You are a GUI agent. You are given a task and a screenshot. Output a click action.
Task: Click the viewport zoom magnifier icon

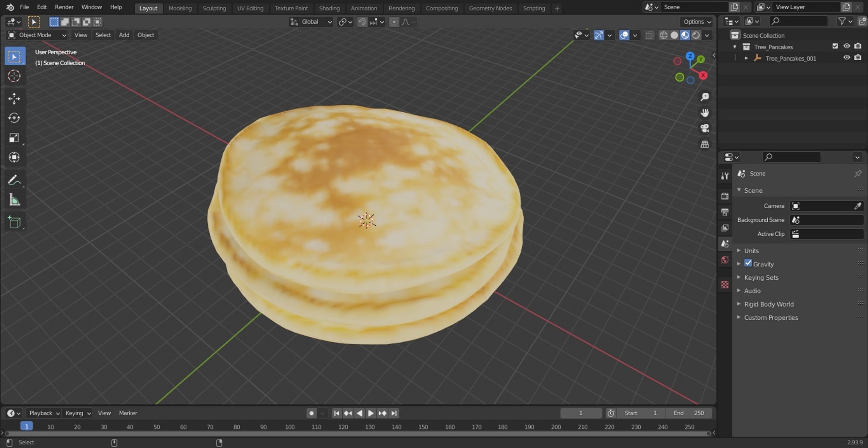pyautogui.click(x=704, y=97)
